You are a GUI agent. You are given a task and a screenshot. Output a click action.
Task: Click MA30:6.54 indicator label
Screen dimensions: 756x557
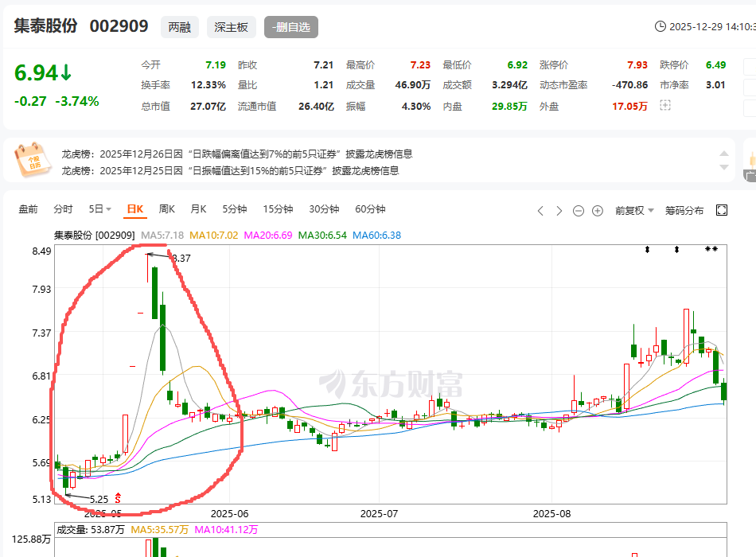(322, 236)
